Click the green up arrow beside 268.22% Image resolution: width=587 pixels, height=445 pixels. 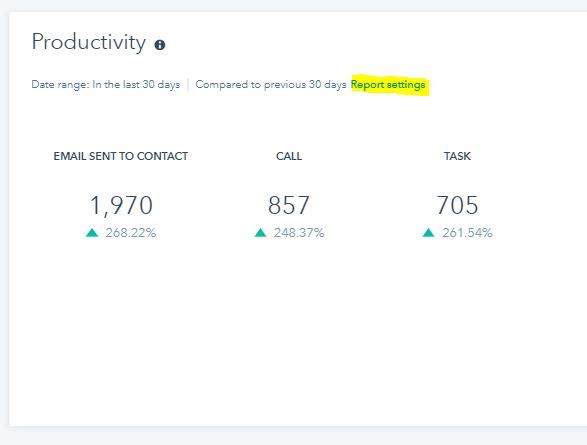coord(92,233)
